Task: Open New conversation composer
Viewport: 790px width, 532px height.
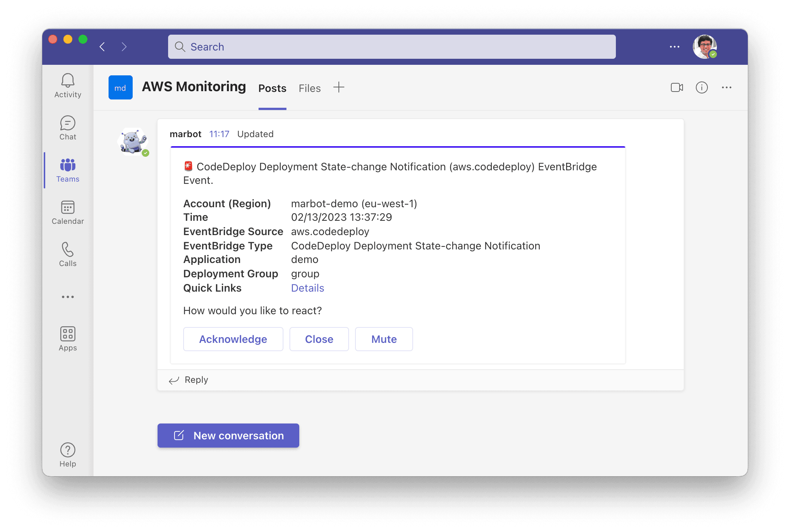Action: point(229,435)
